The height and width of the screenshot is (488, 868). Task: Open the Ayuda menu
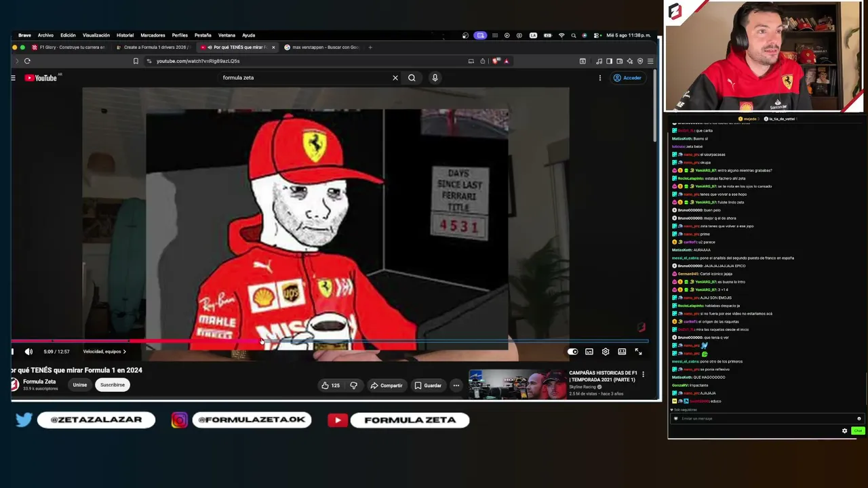pyautogui.click(x=249, y=35)
